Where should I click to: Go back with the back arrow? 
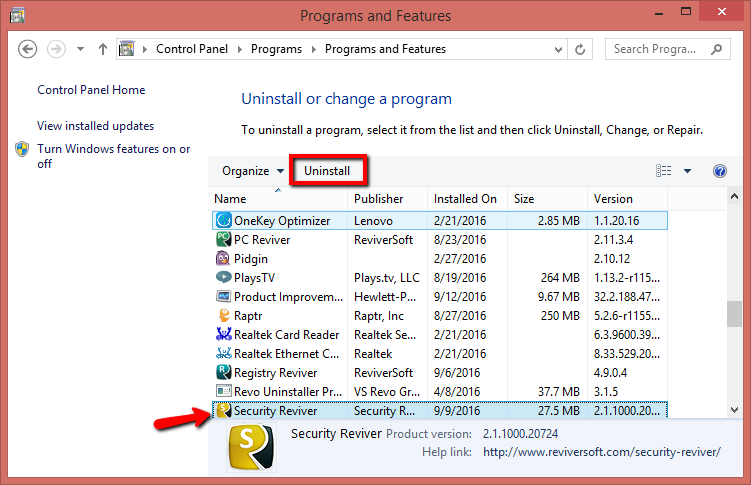27,49
